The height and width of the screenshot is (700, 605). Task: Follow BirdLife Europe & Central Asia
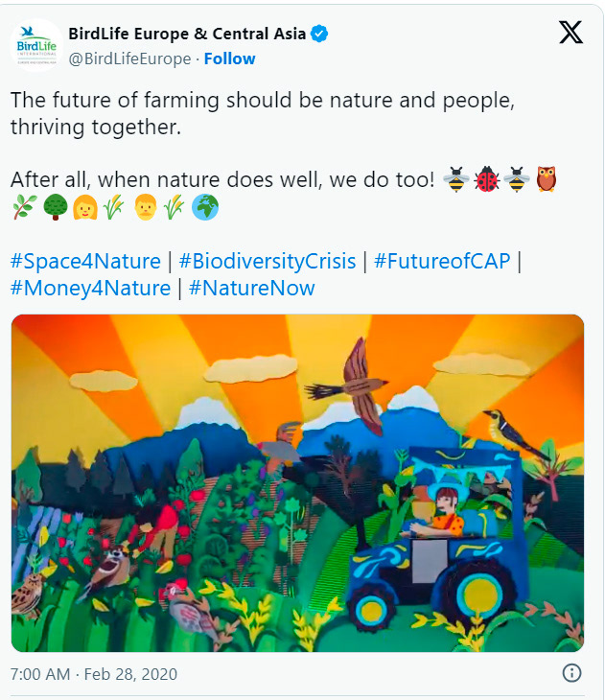coord(229,58)
